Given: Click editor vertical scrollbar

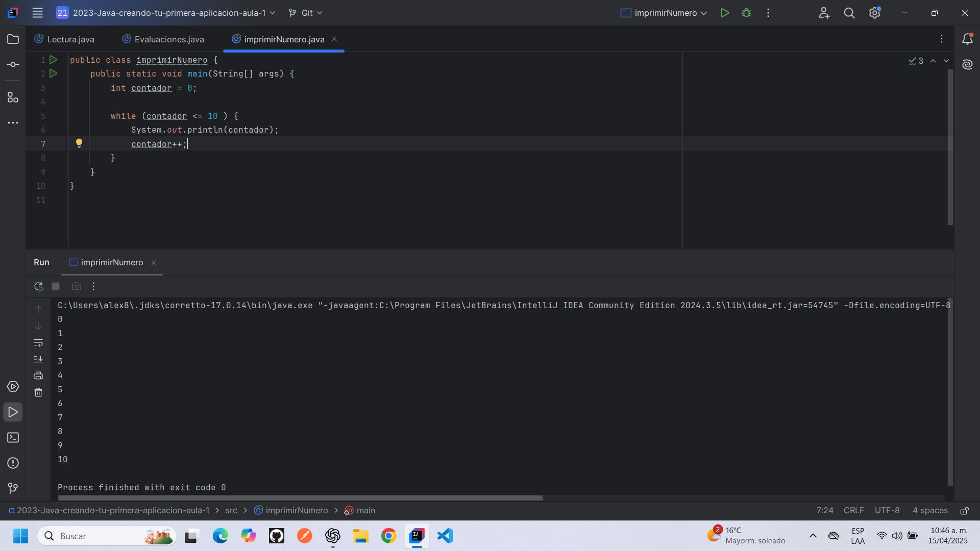Looking at the screenshot, I should [x=950, y=147].
